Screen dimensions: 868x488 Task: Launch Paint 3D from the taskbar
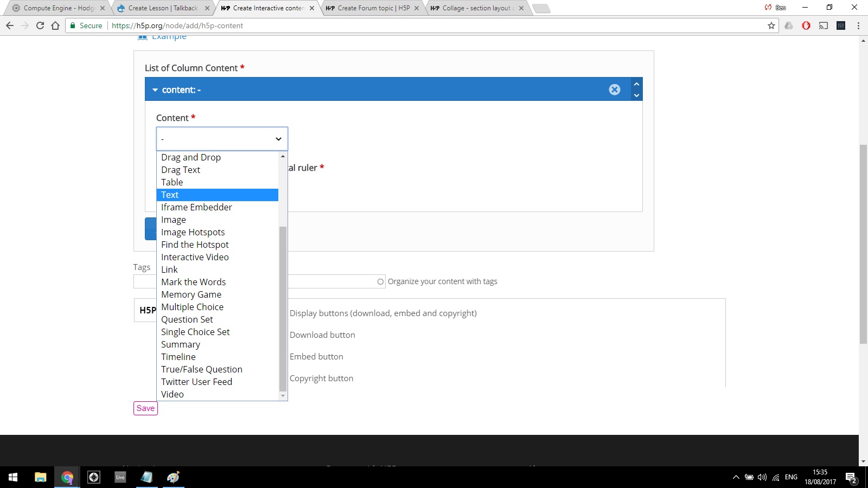click(x=173, y=477)
